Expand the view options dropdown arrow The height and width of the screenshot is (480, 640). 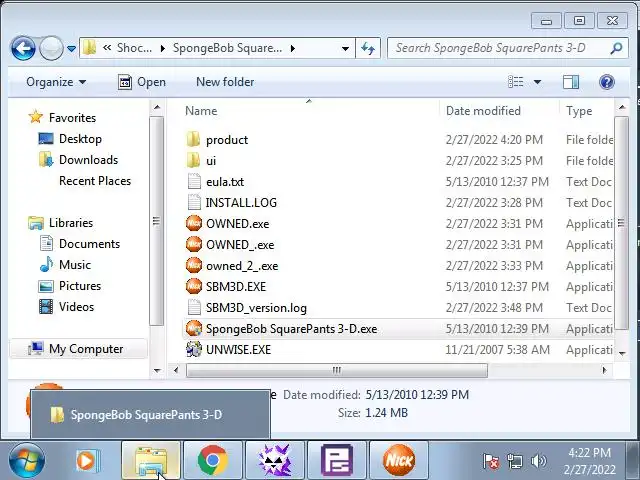pyautogui.click(x=538, y=82)
